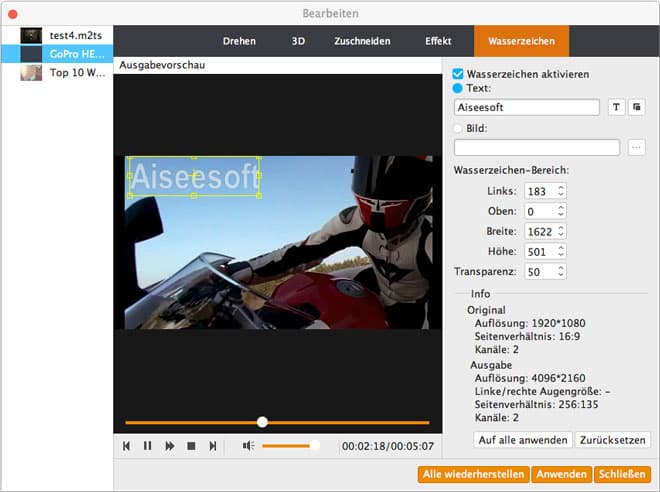Stop the video playback

[x=191, y=446]
